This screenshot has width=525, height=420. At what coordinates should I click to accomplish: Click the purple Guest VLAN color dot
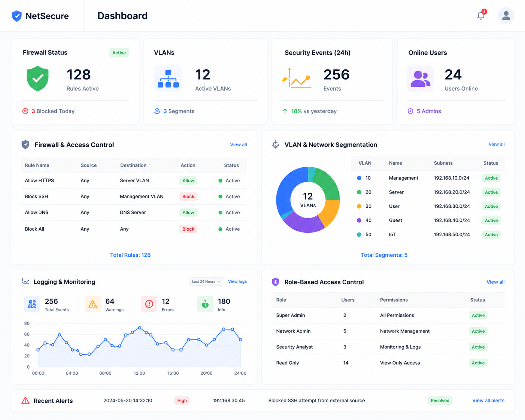click(x=359, y=220)
